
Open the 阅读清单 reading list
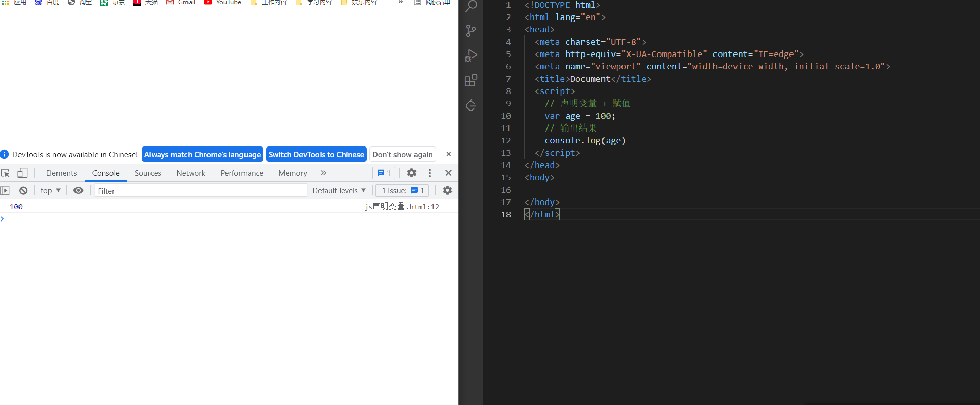point(432,3)
